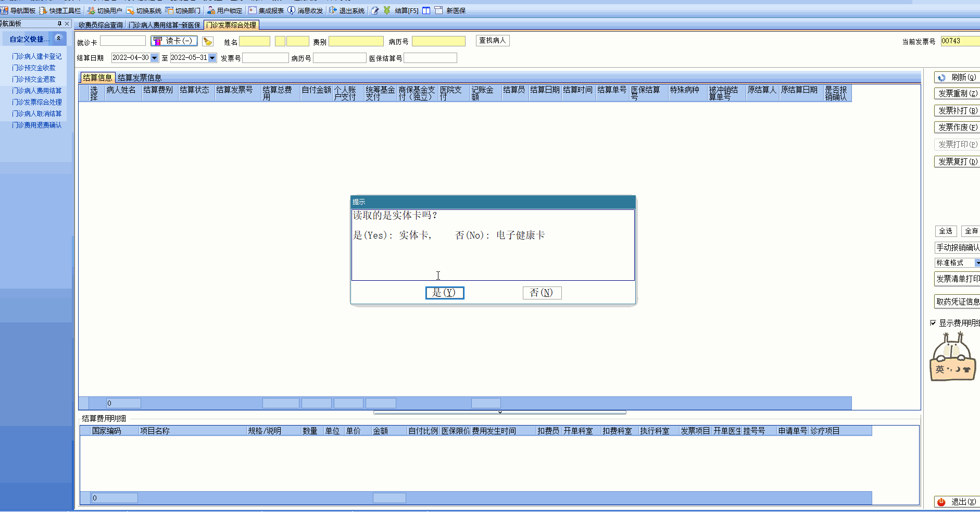Switch to 收费员综合查询 tab
980x512 pixels.
pyautogui.click(x=100, y=25)
